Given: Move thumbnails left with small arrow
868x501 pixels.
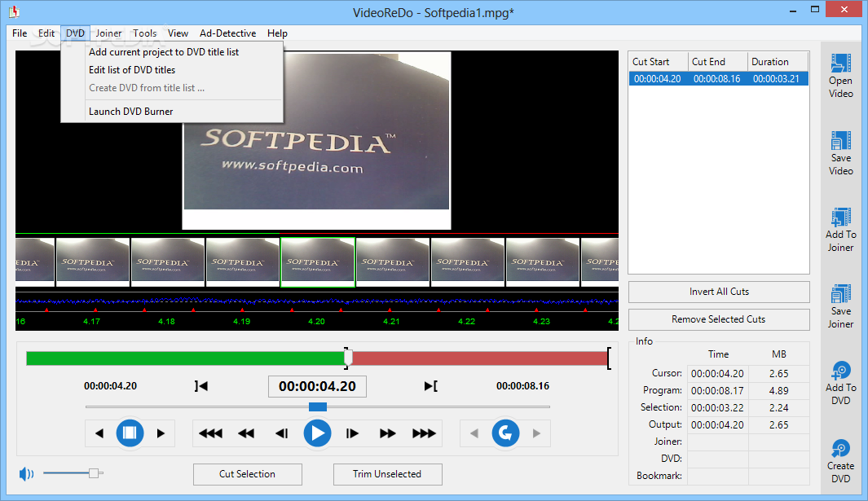Looking at the screenshot, I should [99, 433].
